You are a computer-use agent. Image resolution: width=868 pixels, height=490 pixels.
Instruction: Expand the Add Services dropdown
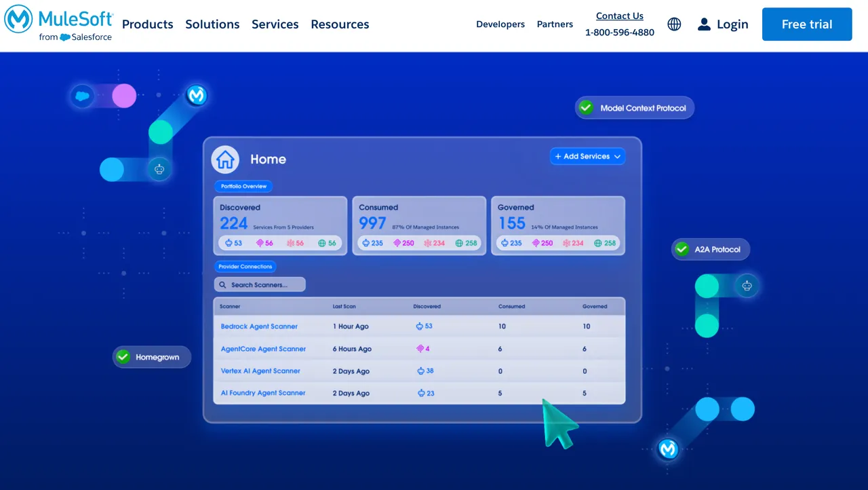[x=587, y=156]
